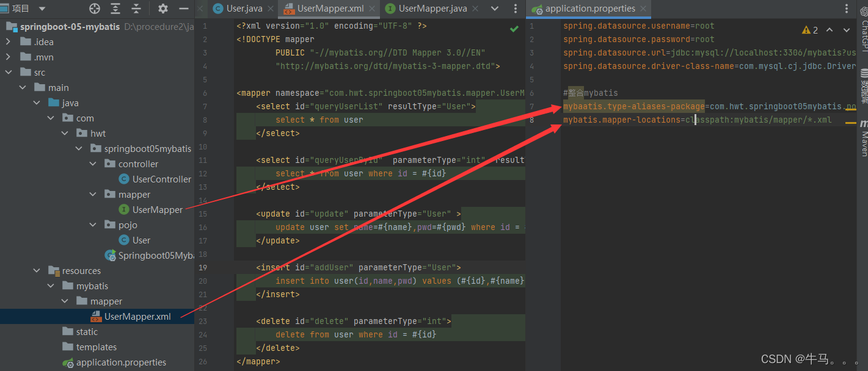Close the UserMapper.xml tab
Screen dimensions: 868x371
(x=371, y=9)
